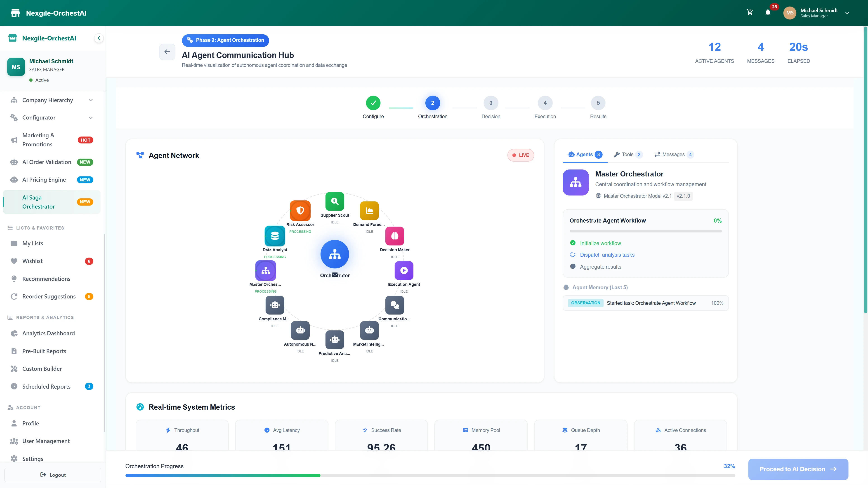The width and height of the screenshot is (868, 488).
Task: Click the central Orchestrator node
Action: [x=334, y=254]
